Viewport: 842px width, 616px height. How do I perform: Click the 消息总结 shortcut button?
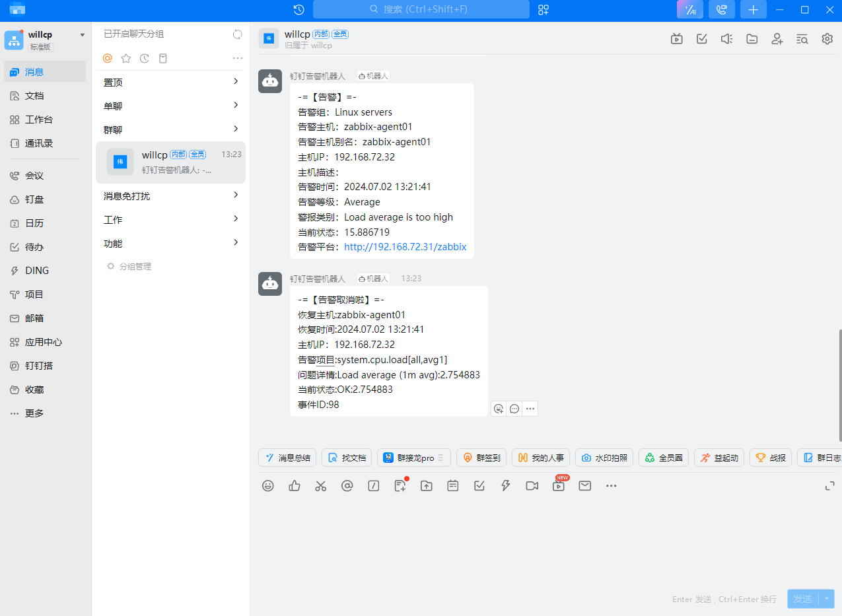287,458
